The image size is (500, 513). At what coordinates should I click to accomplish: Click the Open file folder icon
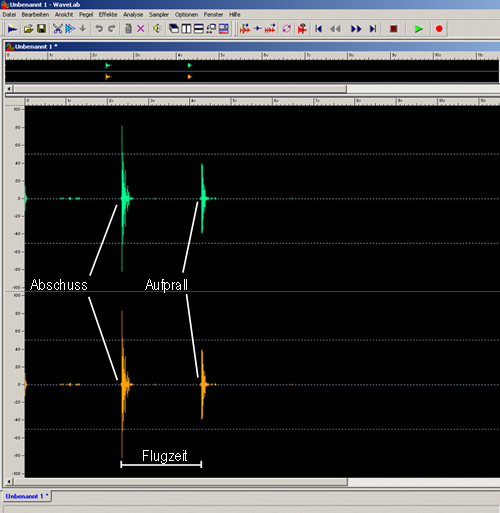(28, 29)
